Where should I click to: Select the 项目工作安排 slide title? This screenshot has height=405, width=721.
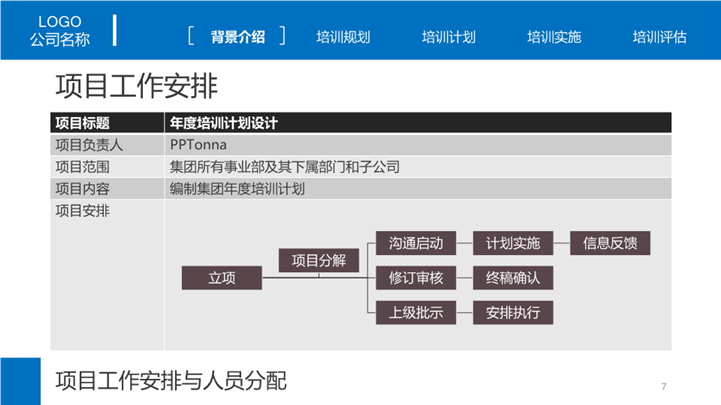pos(135,84)
